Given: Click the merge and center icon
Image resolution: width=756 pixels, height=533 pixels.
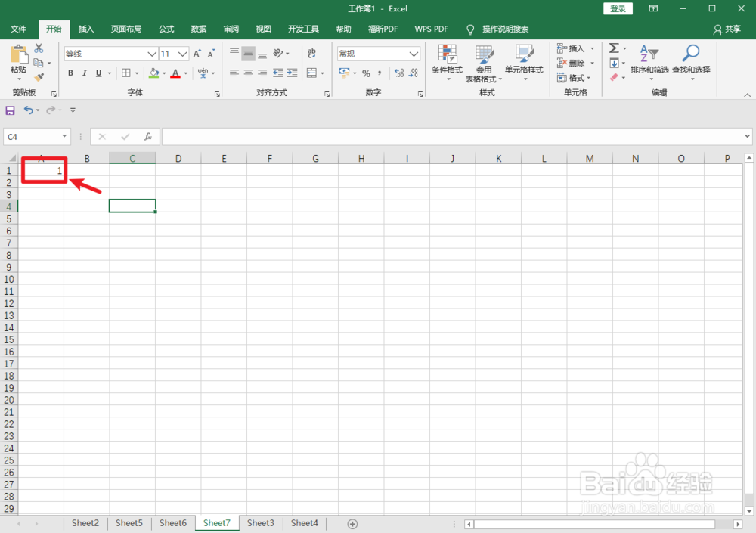Looking at the screenshot, I should coord(312,73).
